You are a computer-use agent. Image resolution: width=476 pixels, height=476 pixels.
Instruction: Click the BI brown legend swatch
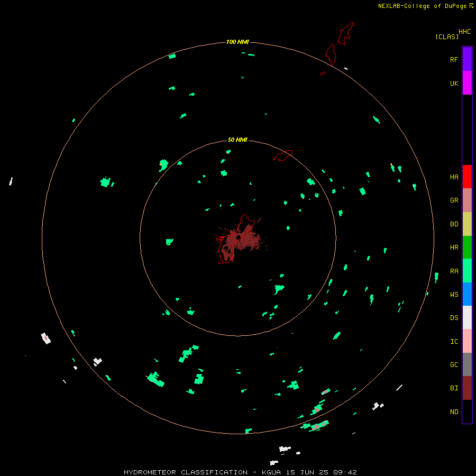[x=467, y=388]
